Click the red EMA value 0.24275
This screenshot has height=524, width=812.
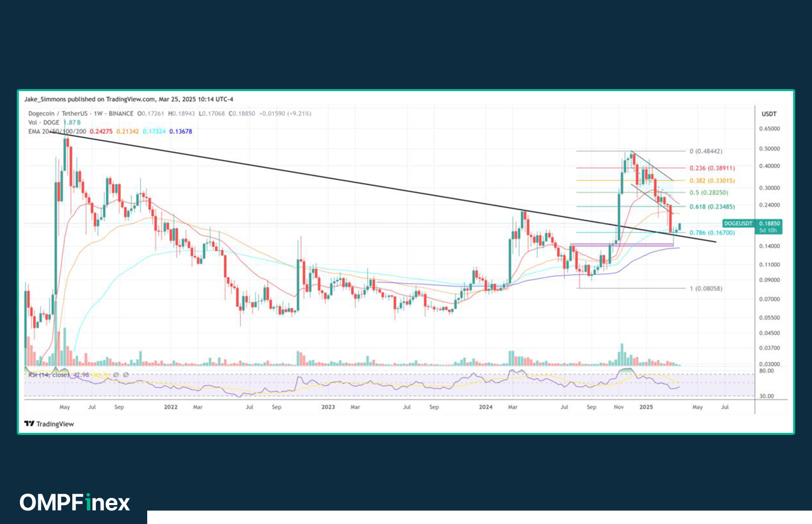click(x=101, y=132)
